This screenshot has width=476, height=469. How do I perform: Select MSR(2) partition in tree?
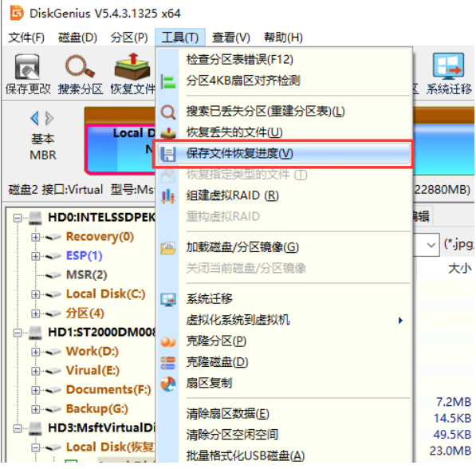pos(87,275)
